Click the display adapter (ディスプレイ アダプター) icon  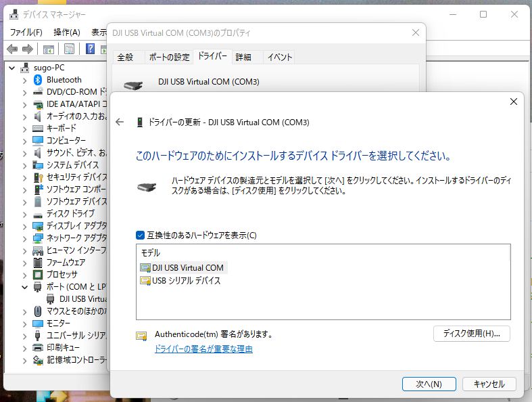click(38, 226)
